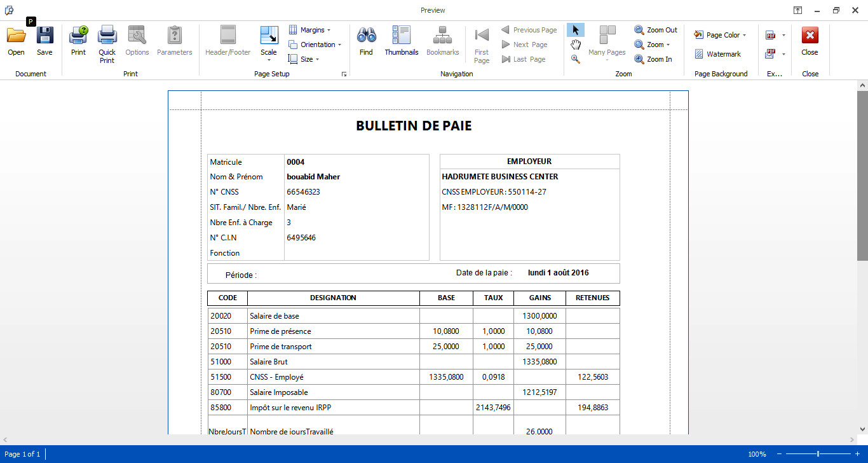Click the vertical scrollbar down arrow

(862, 429)
